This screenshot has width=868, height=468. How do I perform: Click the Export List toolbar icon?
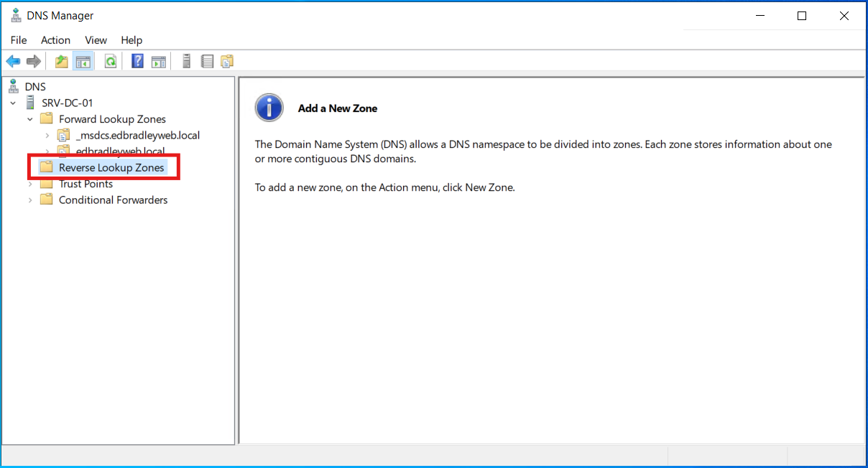point(207,60)
